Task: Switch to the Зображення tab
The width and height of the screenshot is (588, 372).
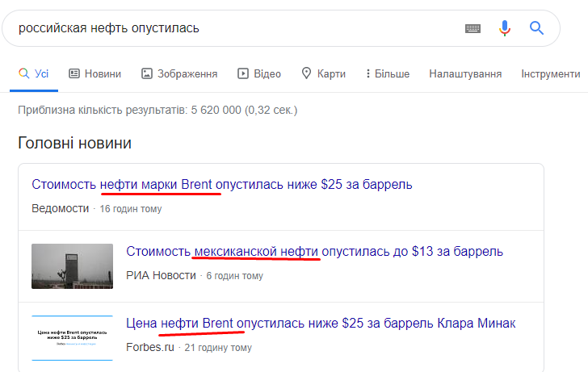Action: pos(187,73)
